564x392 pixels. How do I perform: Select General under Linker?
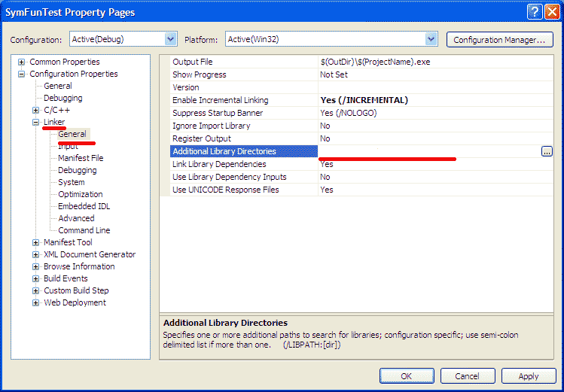click(x=72, y=134)
